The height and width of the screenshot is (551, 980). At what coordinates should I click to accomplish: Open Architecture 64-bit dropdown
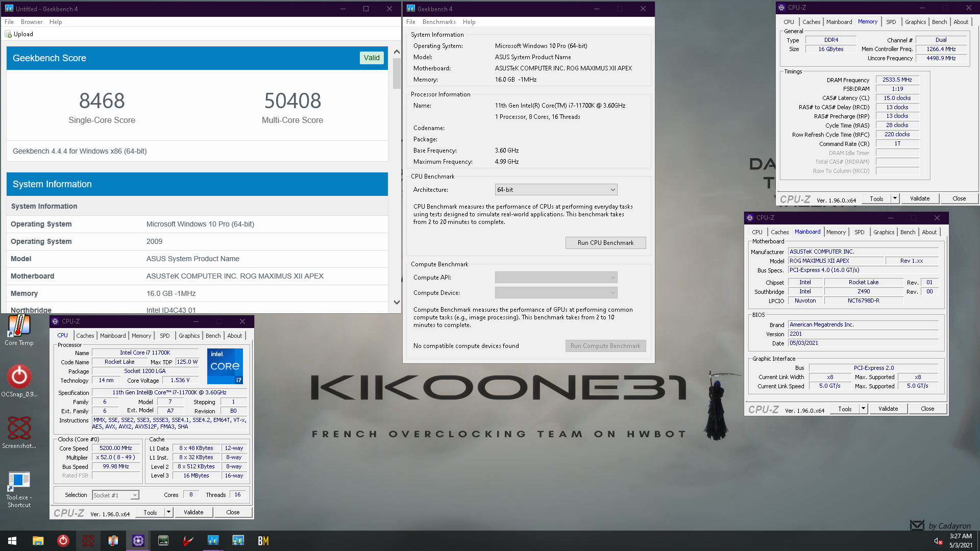coord(556,190)
